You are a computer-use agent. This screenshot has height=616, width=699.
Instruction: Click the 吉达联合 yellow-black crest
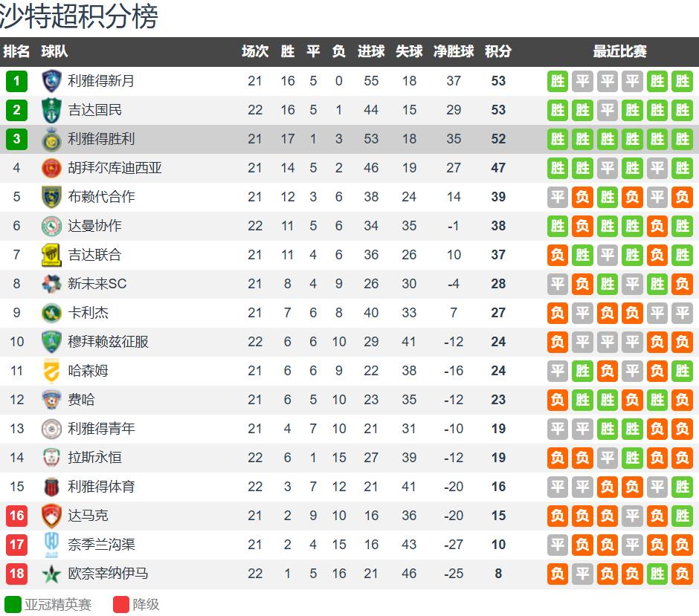pyautogui.click(x=51, y=255)
